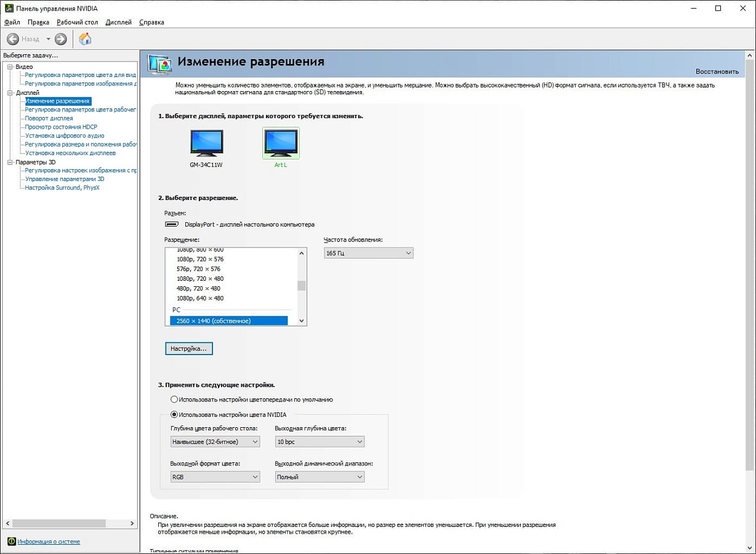This screenshot has width=756, height=554.
Task: Open the Справка menu
Action: 151,22
